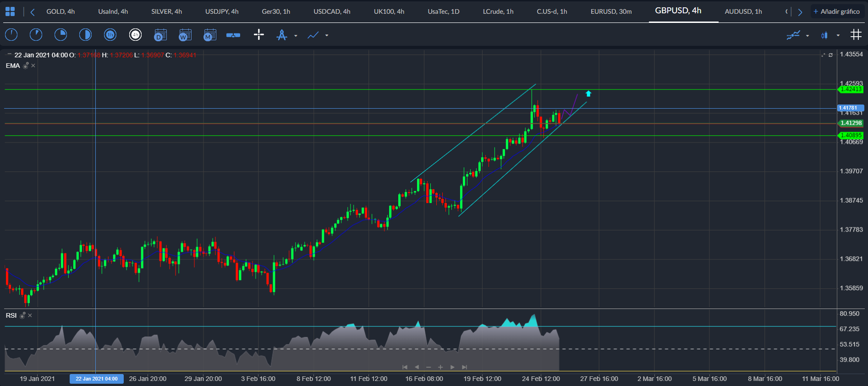Toggle the split-pane layout grid icon
This screenshot has width=868, height=386.
(856, 34)
